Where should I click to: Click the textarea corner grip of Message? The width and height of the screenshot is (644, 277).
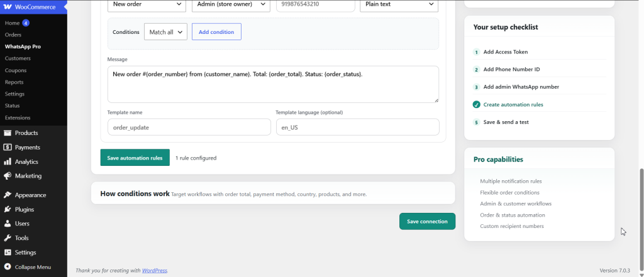(436, 100)
